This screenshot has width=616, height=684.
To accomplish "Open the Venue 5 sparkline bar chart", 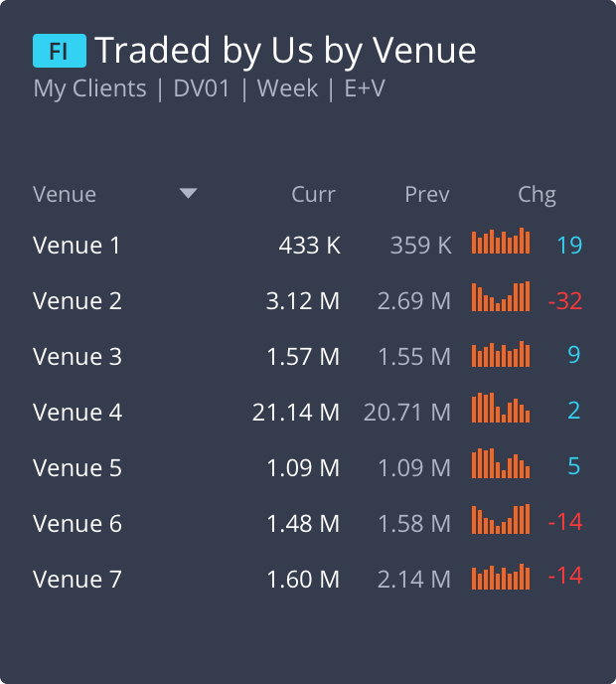I will (501, 463).
